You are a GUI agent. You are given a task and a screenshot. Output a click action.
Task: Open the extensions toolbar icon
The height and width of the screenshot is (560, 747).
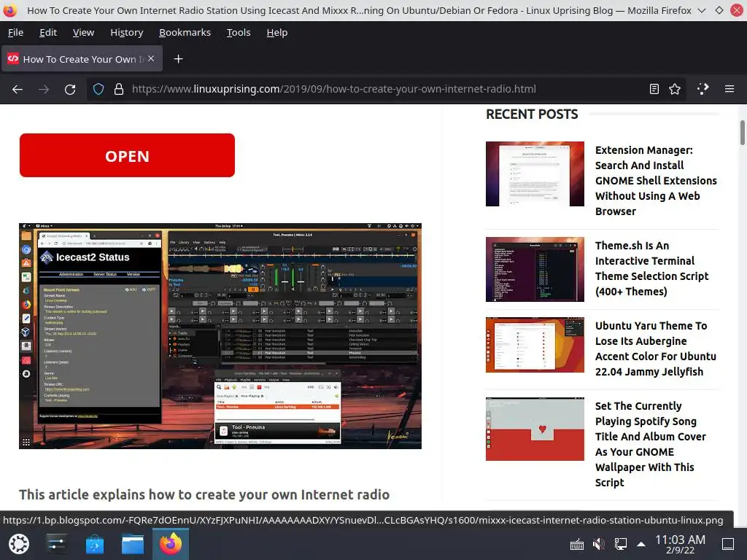click(x=703, y=89)
